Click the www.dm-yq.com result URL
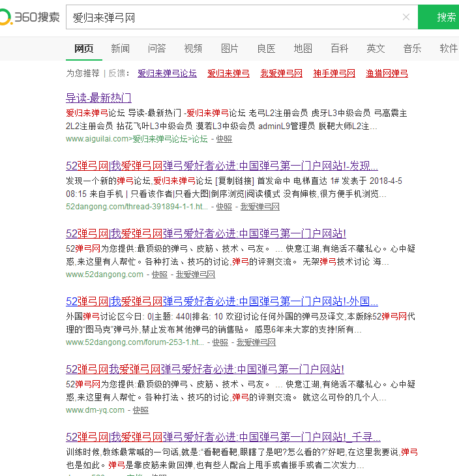The height and width of the screenshot is (476, 459). point(95,410)
